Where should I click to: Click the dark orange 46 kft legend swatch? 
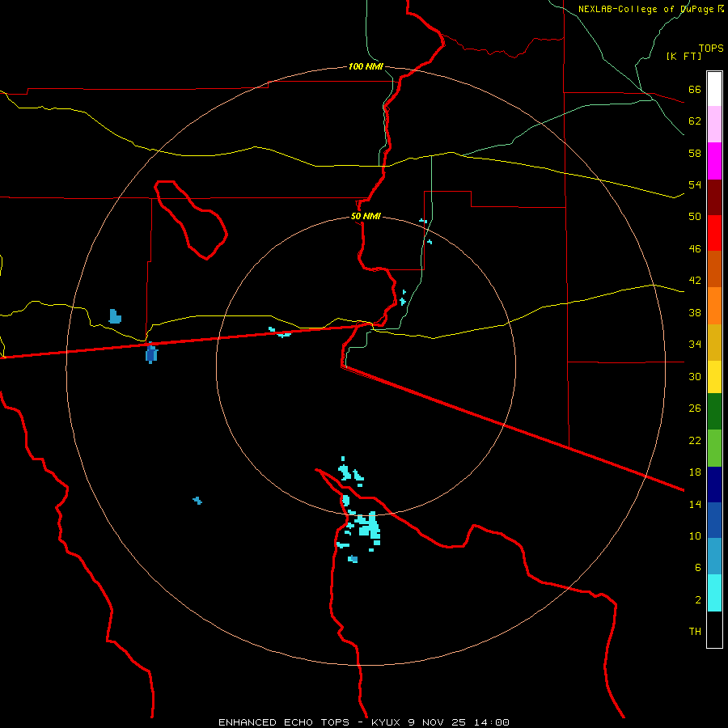tap(714, 269)
